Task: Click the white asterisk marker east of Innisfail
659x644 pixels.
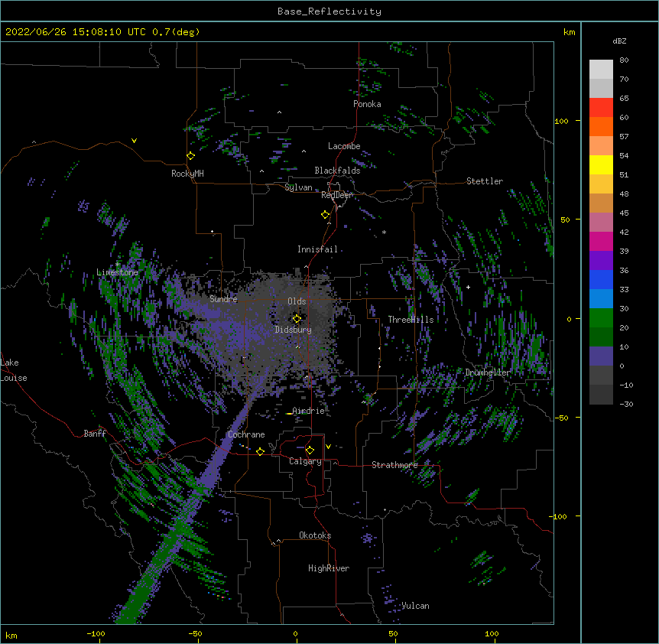Action: pos(384,233)
